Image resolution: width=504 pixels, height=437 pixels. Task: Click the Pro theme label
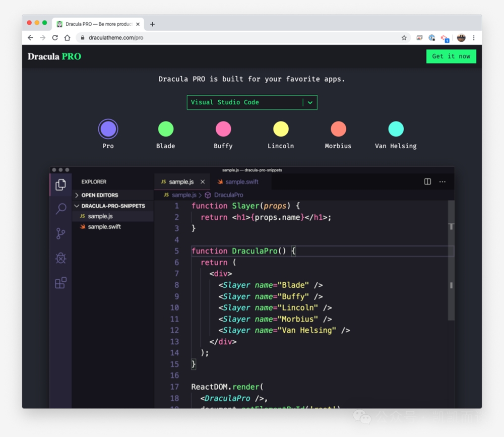(108, 146)
